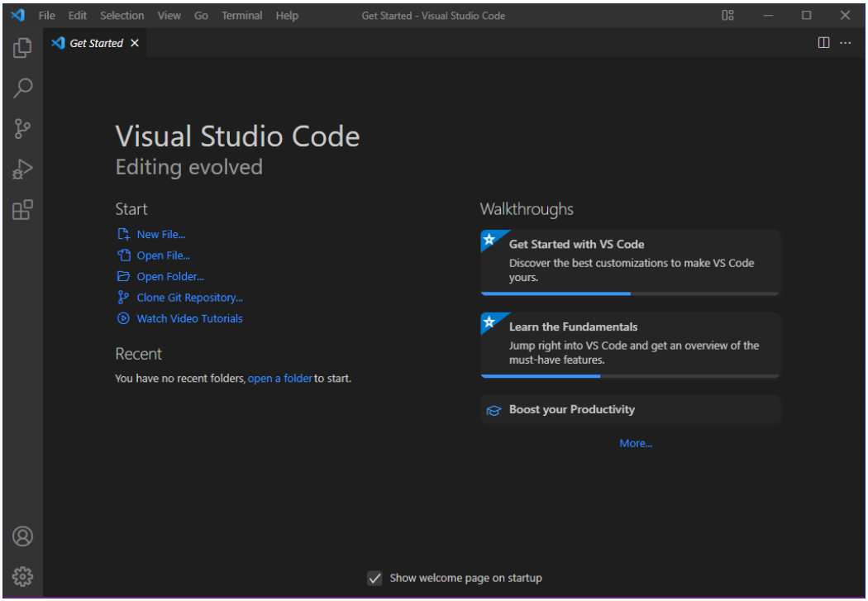Image resolution: width=868 pixels, height=601 pixels.
Task: Uncheck Show welcome page on startup
Action: click(x=374, y=579)
